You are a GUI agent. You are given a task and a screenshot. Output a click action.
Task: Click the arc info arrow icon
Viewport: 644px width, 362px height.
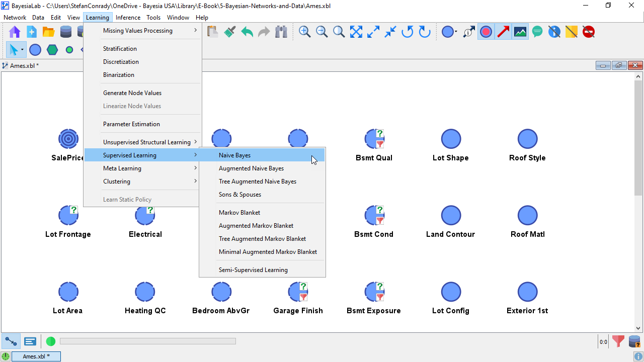point(469,32)
